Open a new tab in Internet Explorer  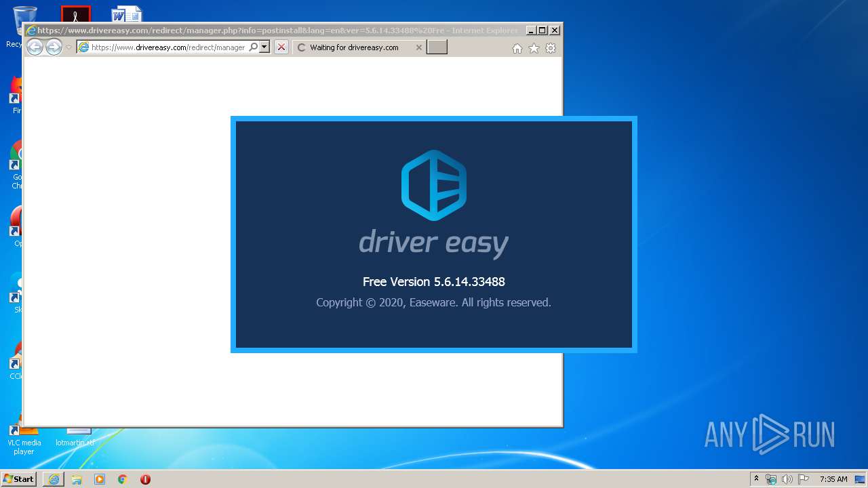(x=437, y=47)
